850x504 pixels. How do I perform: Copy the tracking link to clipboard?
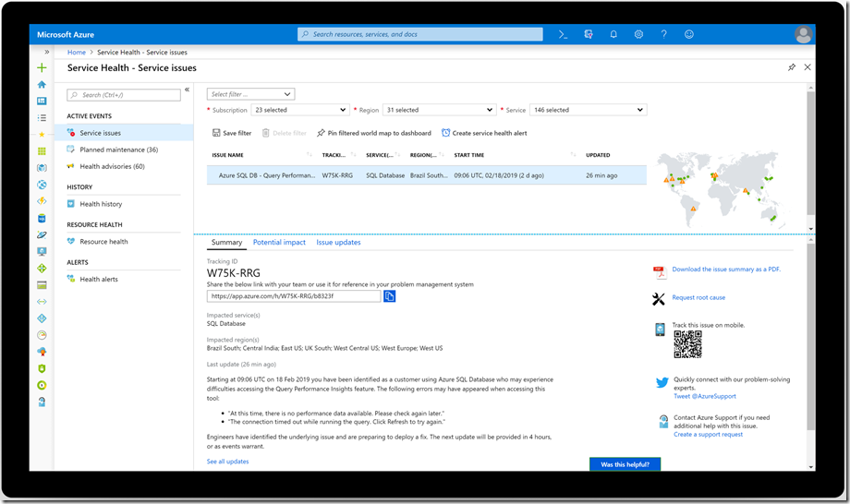389,296
